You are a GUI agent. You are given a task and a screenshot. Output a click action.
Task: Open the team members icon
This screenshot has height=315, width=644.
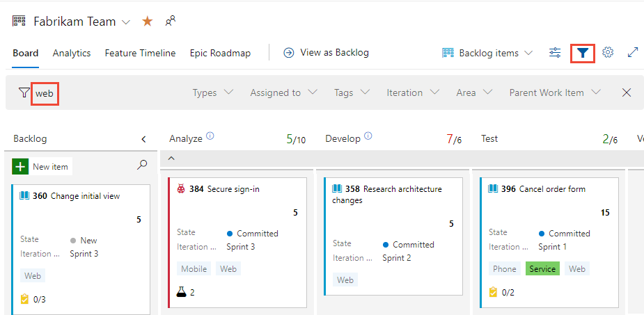coord(171,21)
